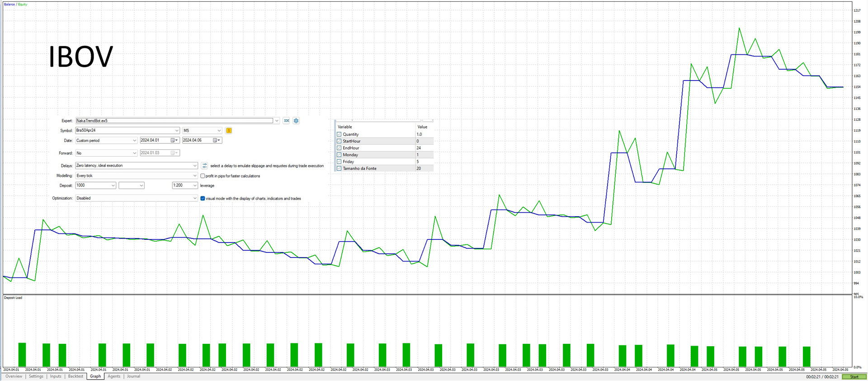
Task: Open custom delay settings slider icon
Action: click(204, 166)
